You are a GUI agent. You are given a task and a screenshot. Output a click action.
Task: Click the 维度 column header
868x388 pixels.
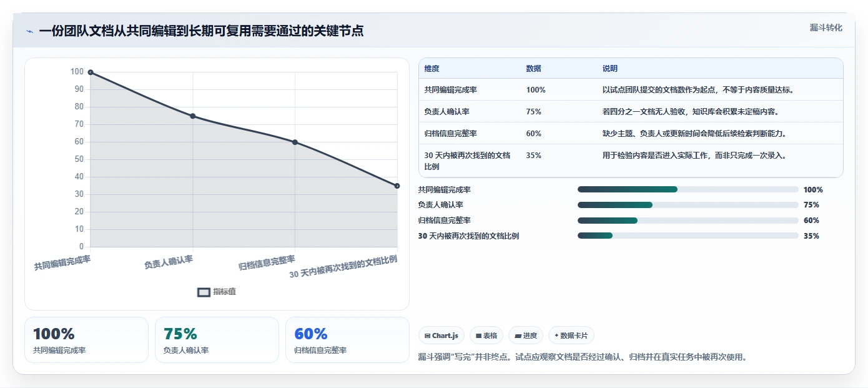tap(432, 69)
